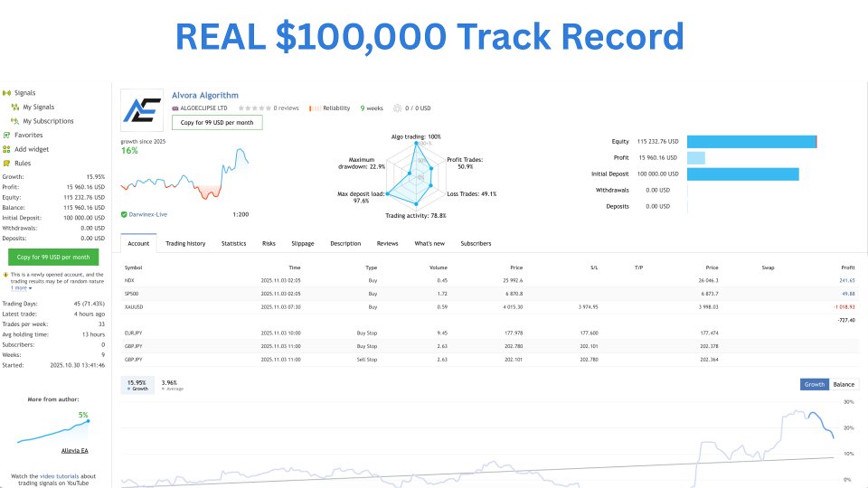Switch to the Risks tab
Image resolution: width=868 pixels, height=488 pixels.
(x=269, y=243)
